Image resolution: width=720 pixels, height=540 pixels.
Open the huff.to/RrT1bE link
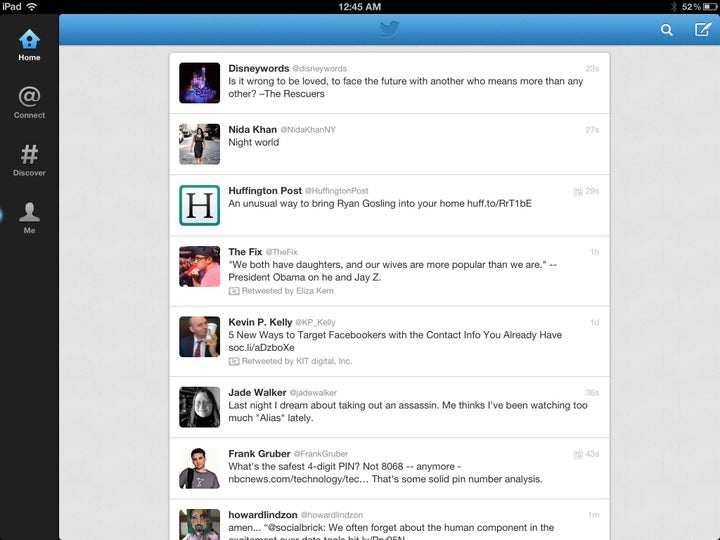pos(499,203)
